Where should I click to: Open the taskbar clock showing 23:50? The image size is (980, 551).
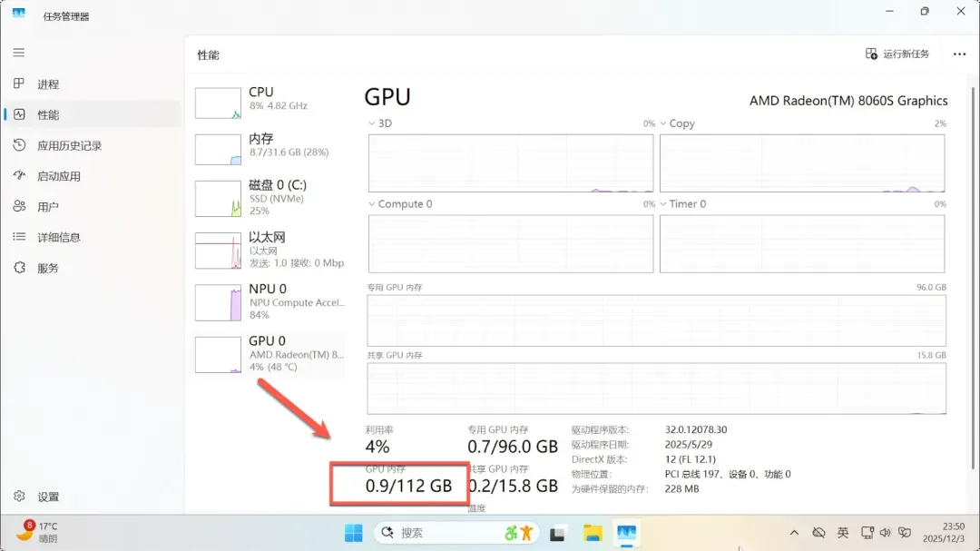point(944,533)
